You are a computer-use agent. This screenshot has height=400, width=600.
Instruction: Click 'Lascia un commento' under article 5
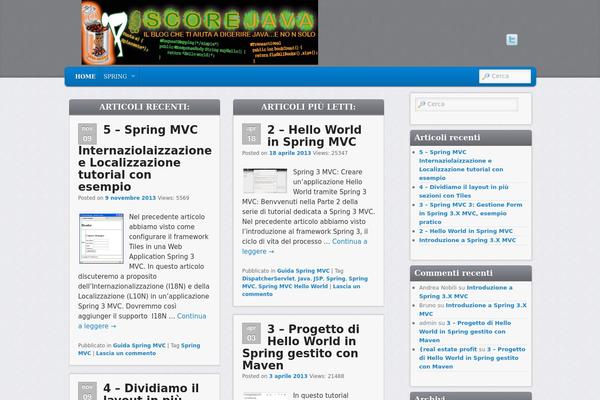pyautogui.click(x=126, y=353)
